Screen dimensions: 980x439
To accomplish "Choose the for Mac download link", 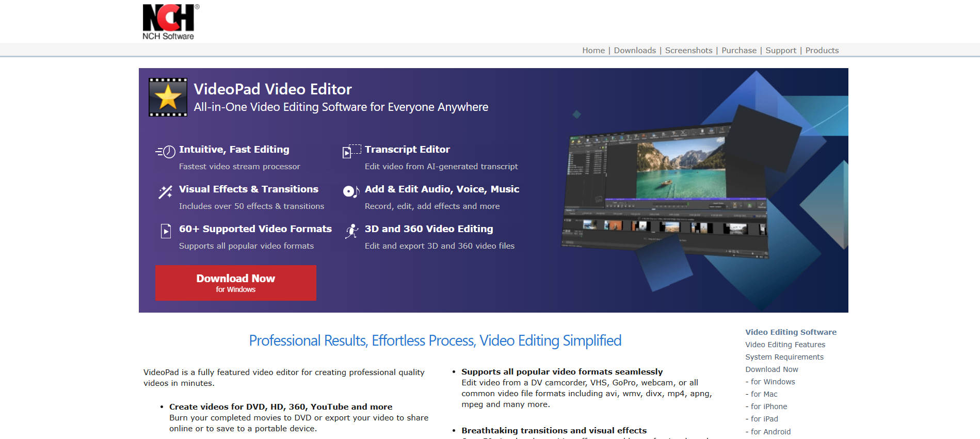I will [764, 394].
